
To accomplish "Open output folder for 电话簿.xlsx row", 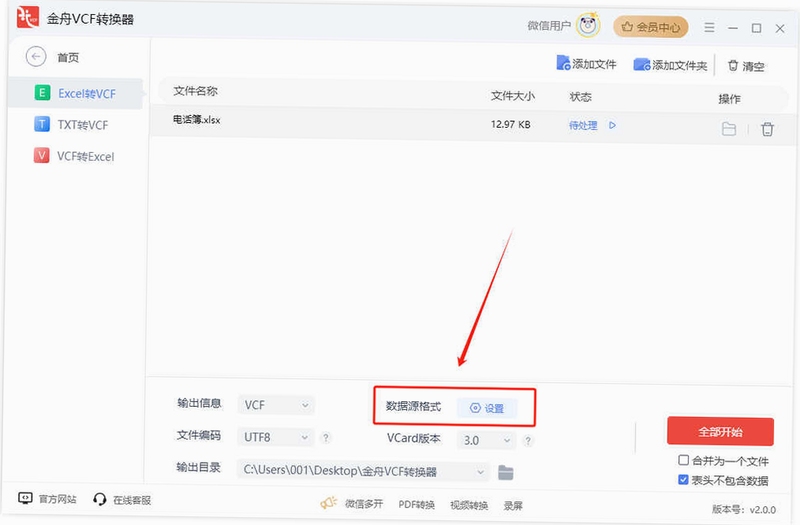I will click(729, 129).
